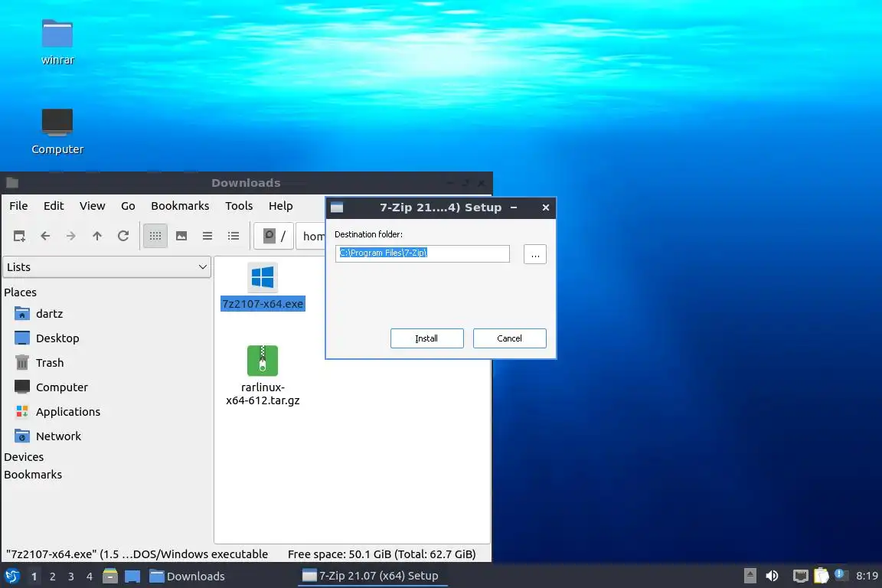Switch to workspace 4

coord(89,577)
